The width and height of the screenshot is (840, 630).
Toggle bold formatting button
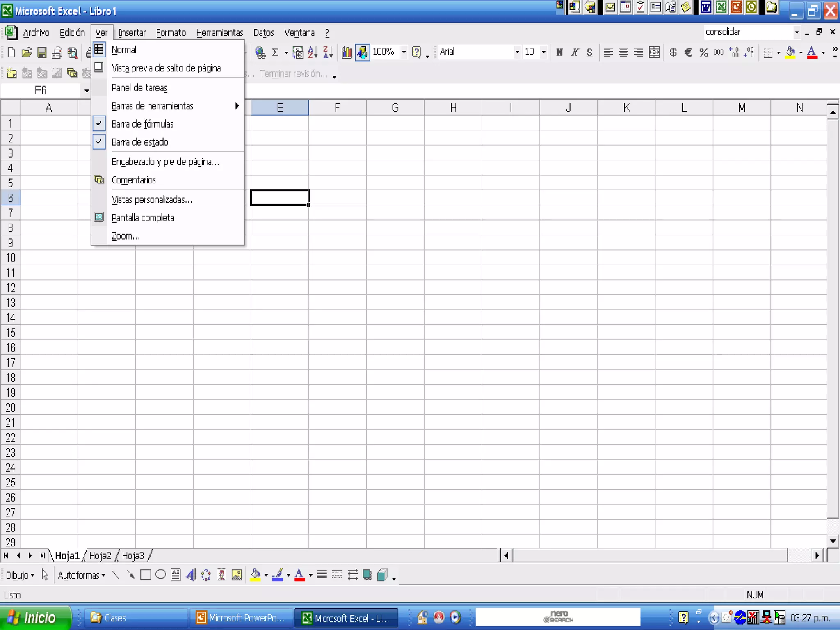[559, 52]
